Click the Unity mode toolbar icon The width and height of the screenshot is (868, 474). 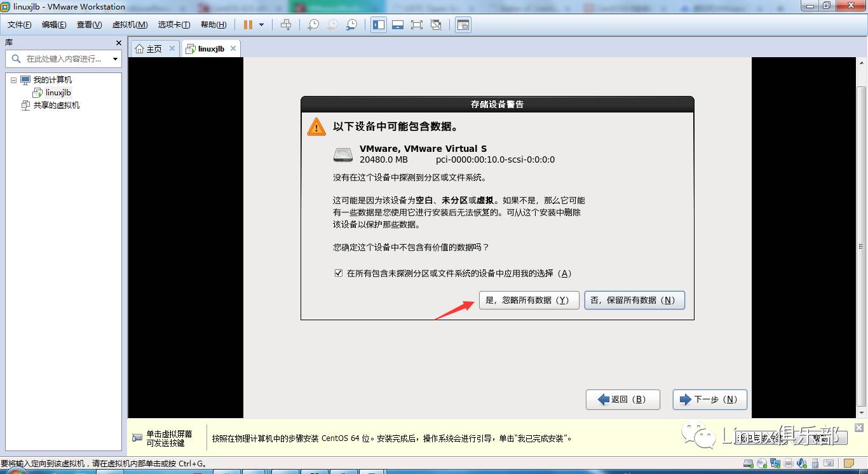click(436, 25)
